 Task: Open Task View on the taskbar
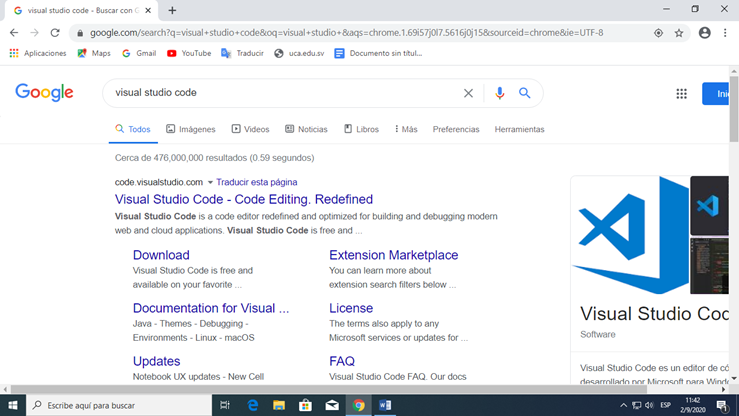coord(225,405)
